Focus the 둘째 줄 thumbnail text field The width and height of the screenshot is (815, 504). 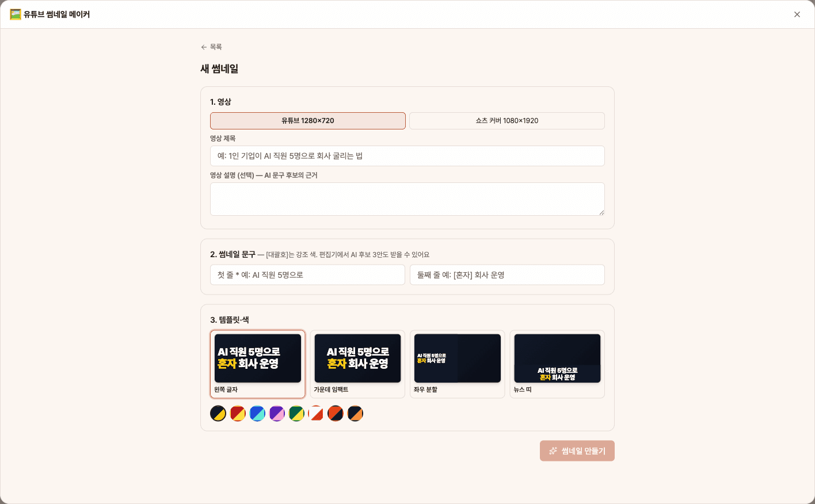pyautogui.click(x=507, y=275)
